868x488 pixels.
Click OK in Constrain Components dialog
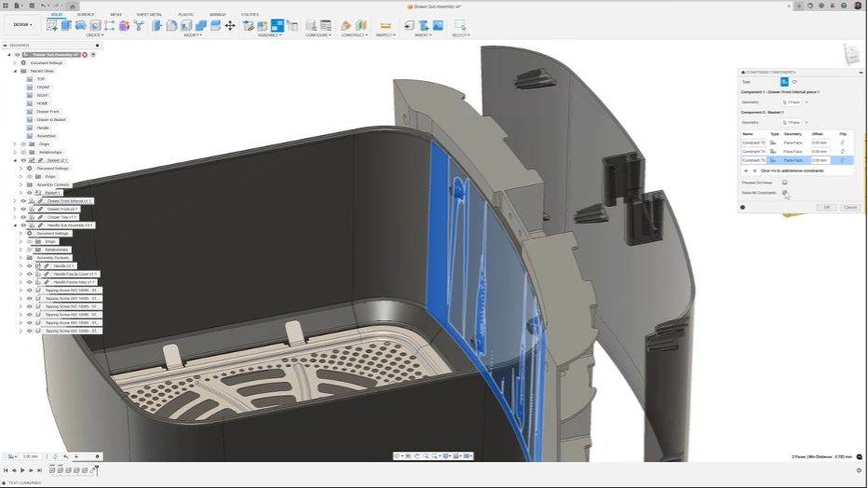click(826, 208)
